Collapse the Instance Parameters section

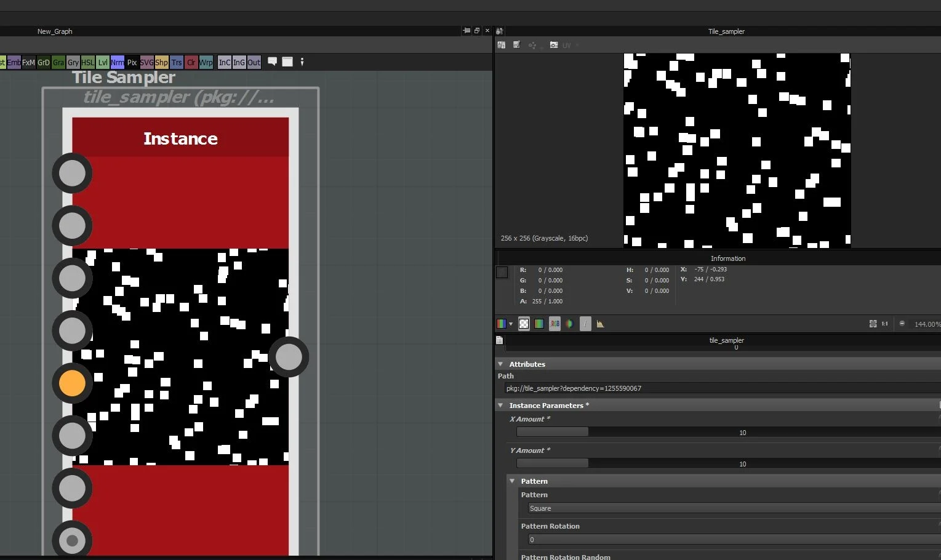pyautogui.click(x=500, y=406)
